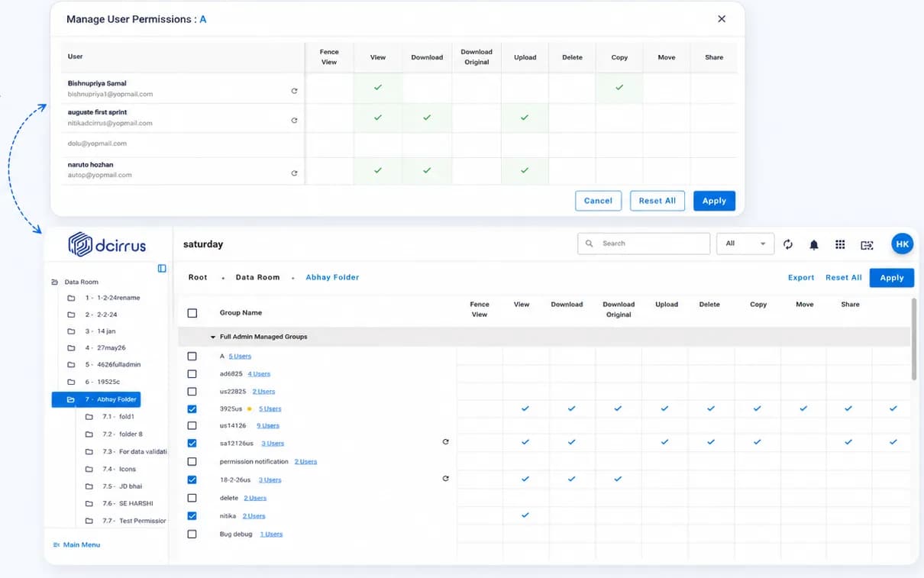This screenshot has width=924, height=578.
Task: Click Cancel in permissions dialog
Action: click(598, 201)
